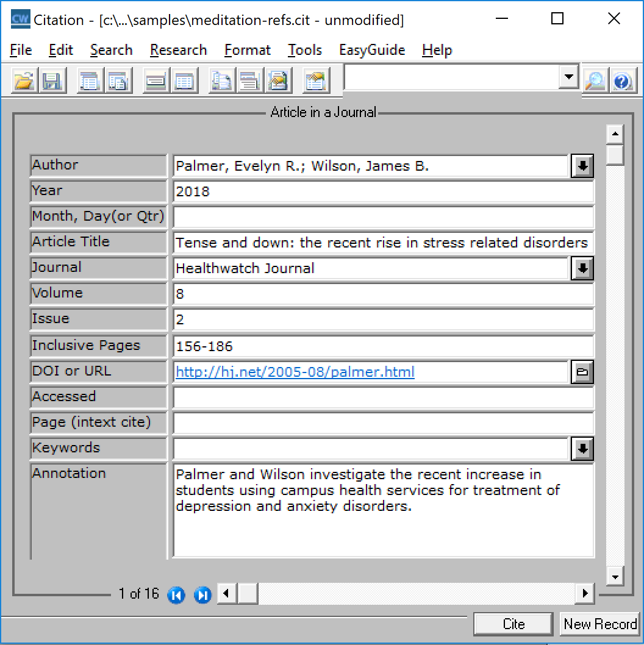
Task: Expand the Author dropdown list
Action: pyautogui.click(x=582, y=166)
